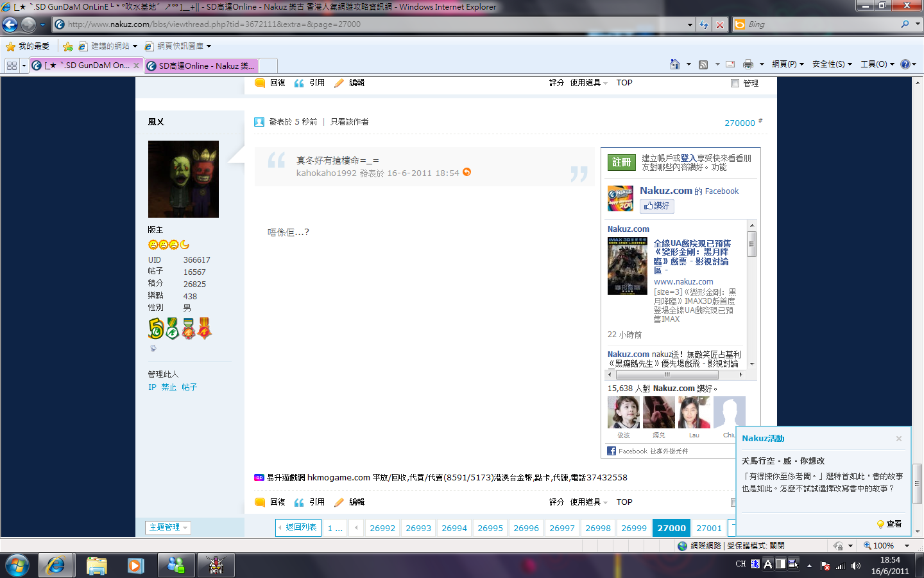
Task: Click the Facebook widget vertical scrollbar thumb
Action: [x=751, y=244]
